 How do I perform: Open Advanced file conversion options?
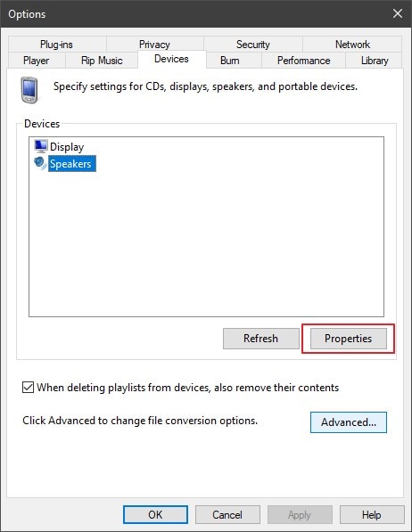point(349,422)
